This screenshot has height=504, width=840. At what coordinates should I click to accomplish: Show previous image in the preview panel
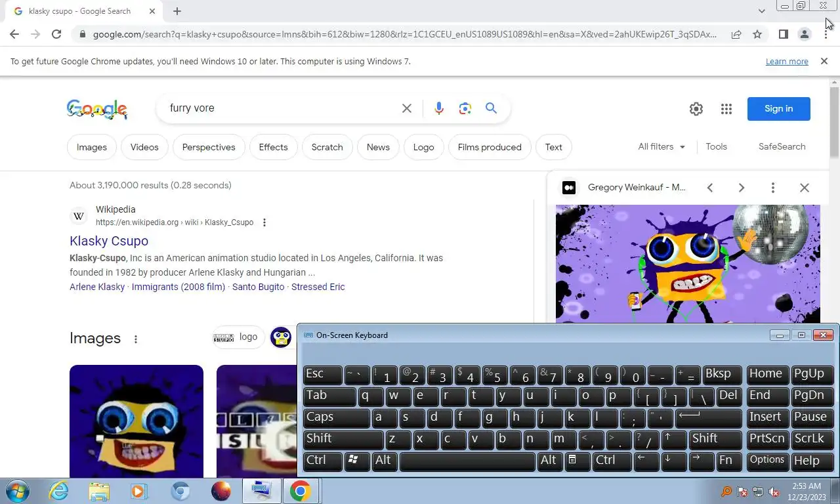click(710, 188)
